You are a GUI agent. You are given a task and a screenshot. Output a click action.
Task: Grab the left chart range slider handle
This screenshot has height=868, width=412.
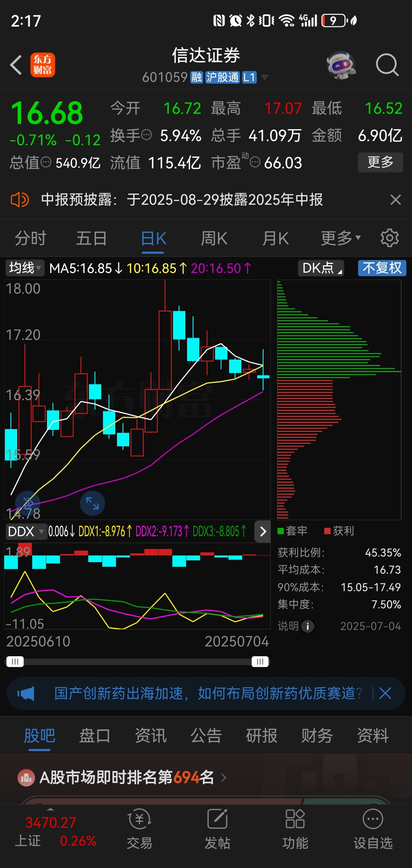(15, 661)
